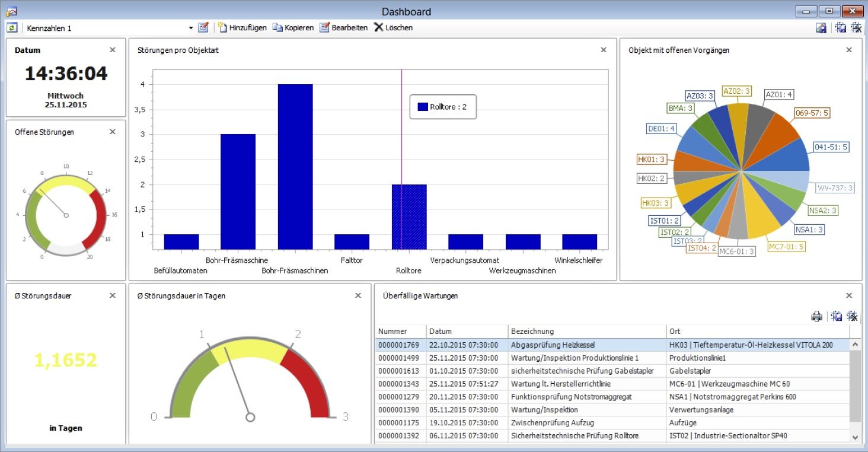
Task: Click the save grid layout icon in the top toolbar
Action: click(x=840, y=27)
